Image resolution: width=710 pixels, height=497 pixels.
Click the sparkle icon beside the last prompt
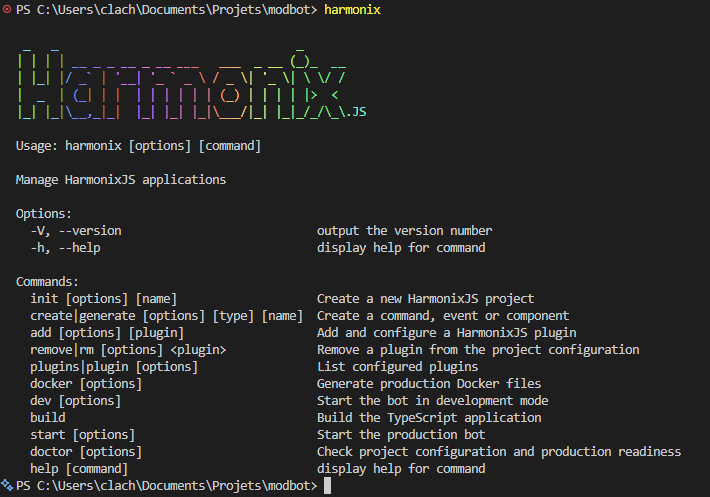pos(7,485)
